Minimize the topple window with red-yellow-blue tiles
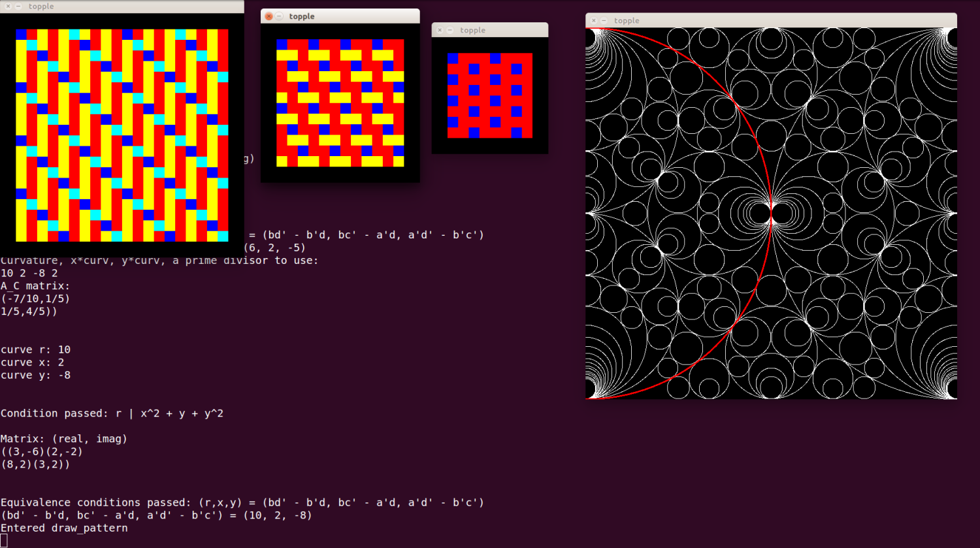Viewport: 980px width, 548px height. [279, 16]
